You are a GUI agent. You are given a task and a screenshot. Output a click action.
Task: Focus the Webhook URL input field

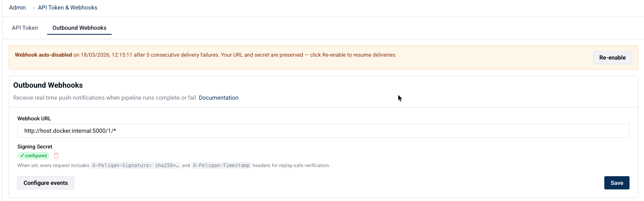323,131
